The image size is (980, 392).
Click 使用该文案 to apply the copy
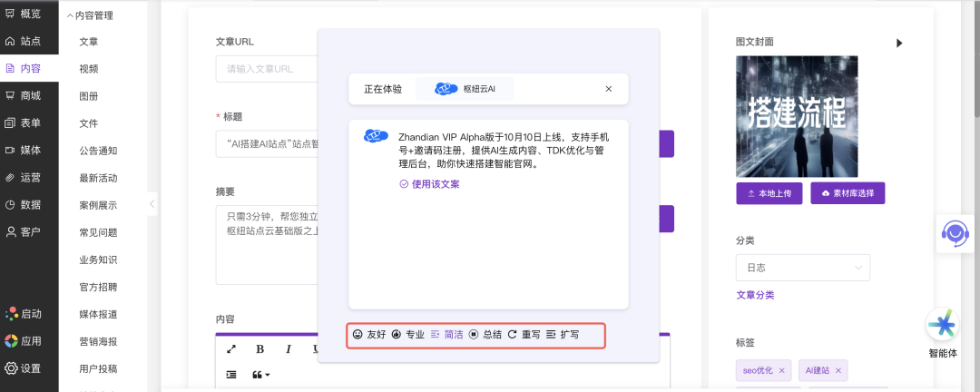tap(429, 184)
